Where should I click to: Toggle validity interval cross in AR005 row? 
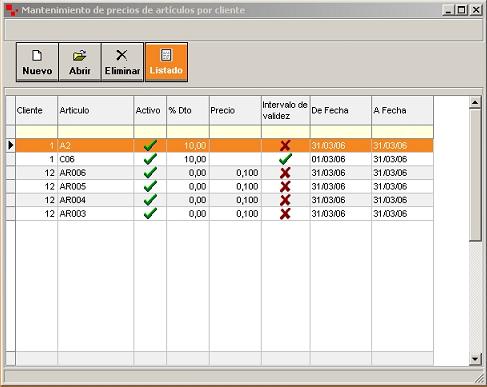tap(285, 187)
